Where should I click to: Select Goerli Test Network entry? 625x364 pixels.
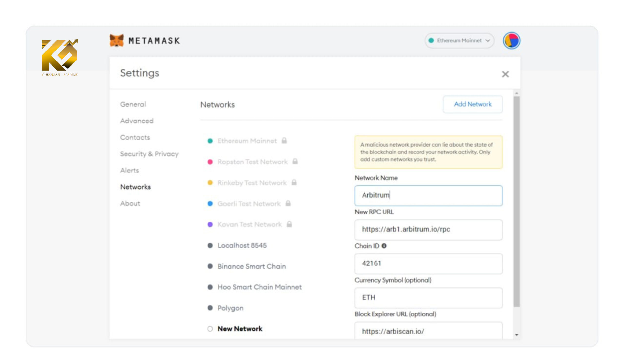pos(249,204)
